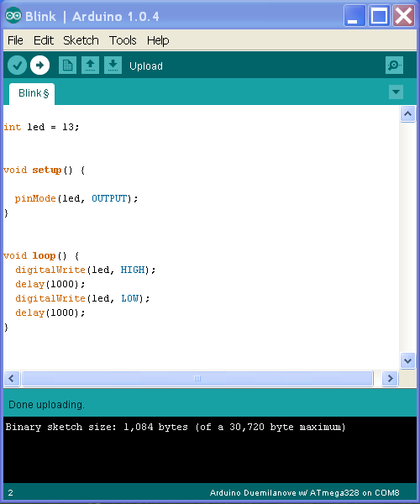Click the horizontal scrollbar right arrow
Image resolution: width=420 pixels, height=504 pixels.
pyautogui.click(x=390, y=378)
